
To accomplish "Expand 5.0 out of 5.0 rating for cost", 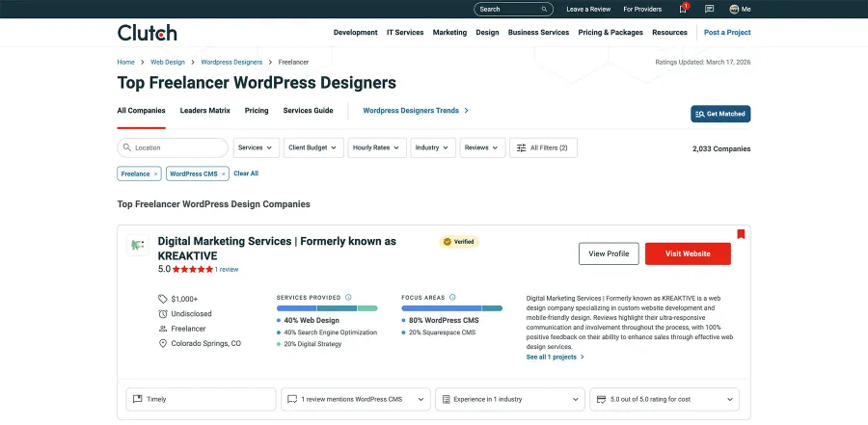I will [665, 399].
